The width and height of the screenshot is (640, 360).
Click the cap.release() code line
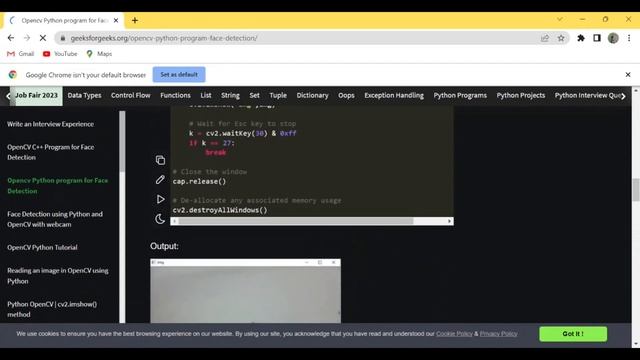point(199,181)
